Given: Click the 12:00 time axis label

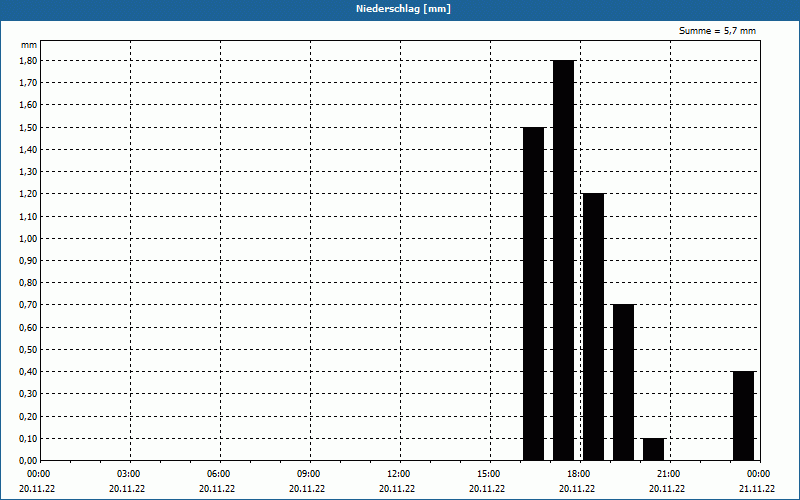Looking at the screenshot, I should point(399,474).
